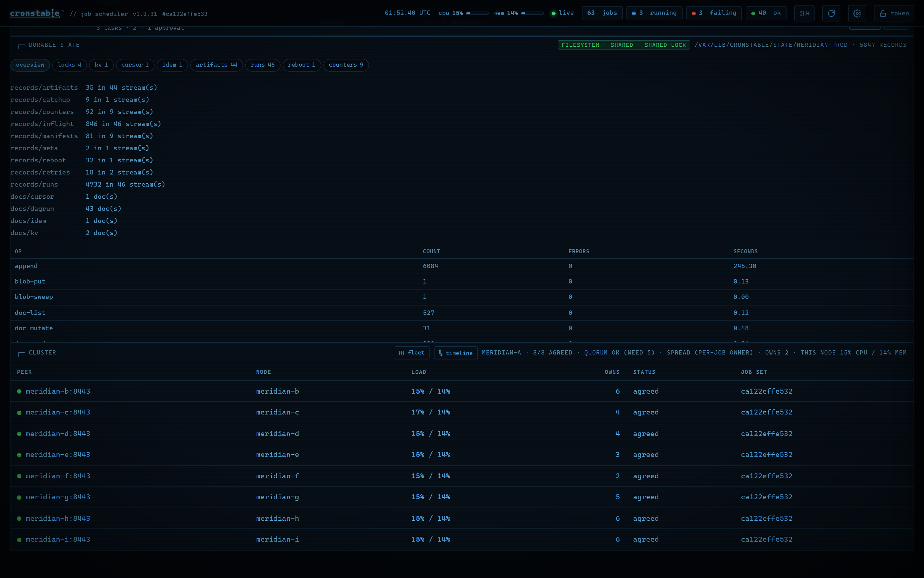The height and width of the screenshot is (578, 924).
Task: Switch cluster view to fleet
Action: [412, 353]
